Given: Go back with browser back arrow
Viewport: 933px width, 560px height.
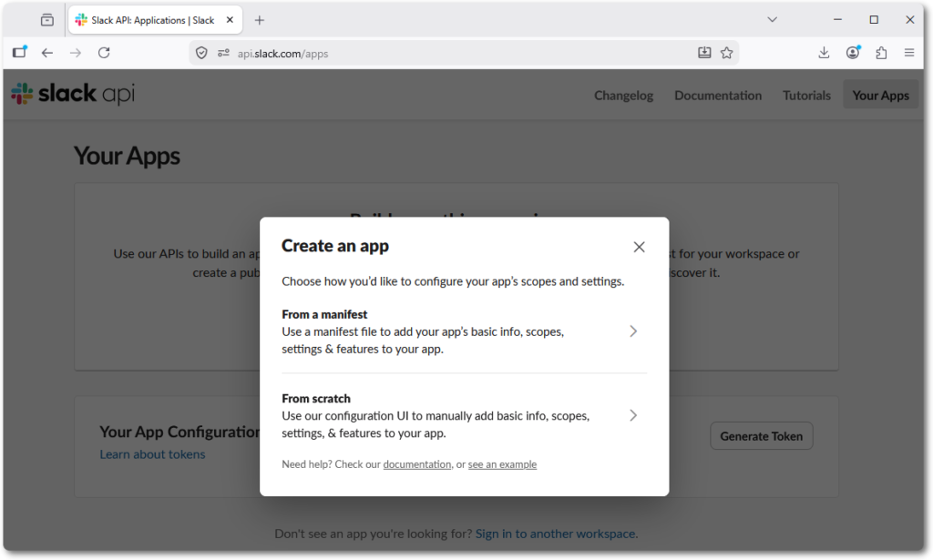Looking at the screenshot, I should pos(47,53).
